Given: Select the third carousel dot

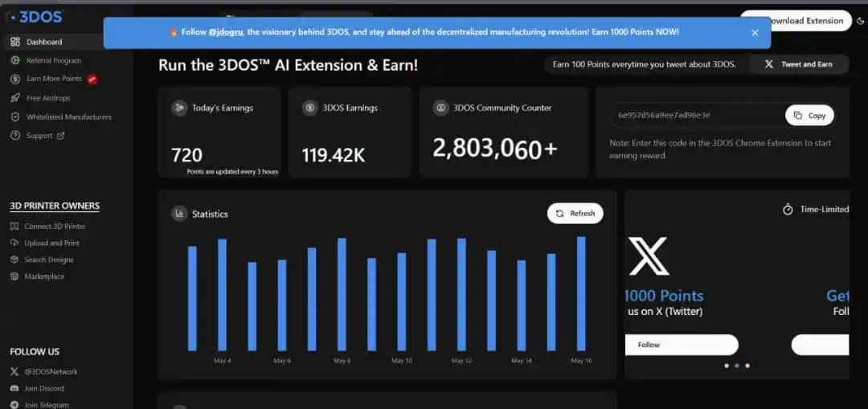Looking at the screenshot, I should pyautogui.click(x=747, y=366).
